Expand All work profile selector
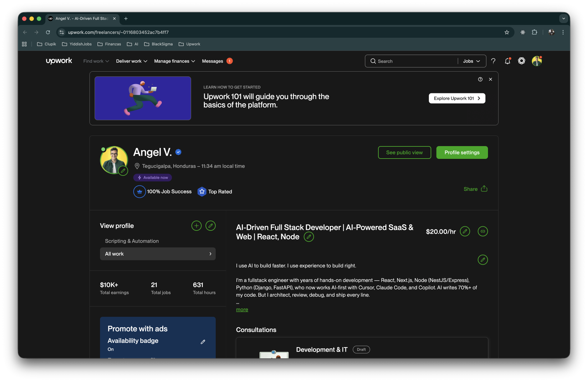 click(158, 254)
